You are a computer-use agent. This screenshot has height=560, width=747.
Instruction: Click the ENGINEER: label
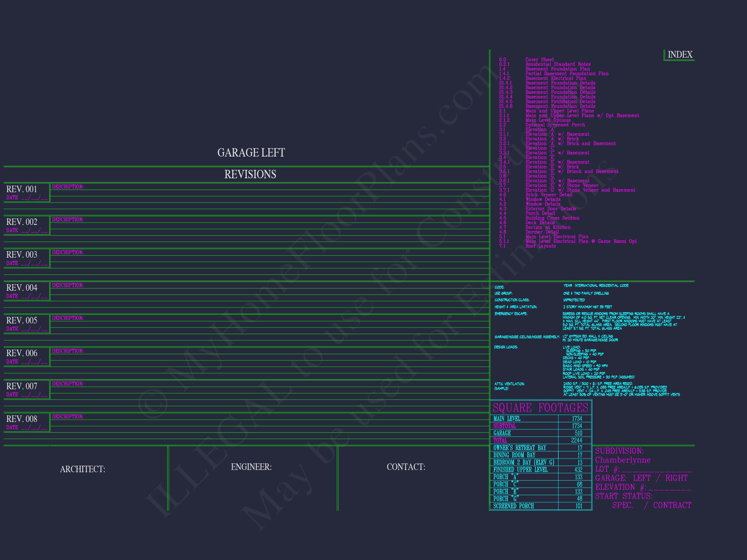click(x=251, y=467)
